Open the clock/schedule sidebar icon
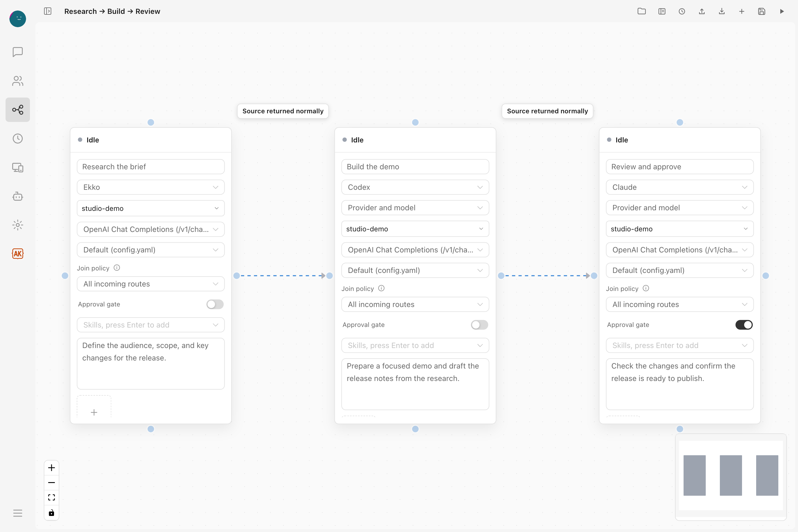Screen dimensions: 798x532 18,139
